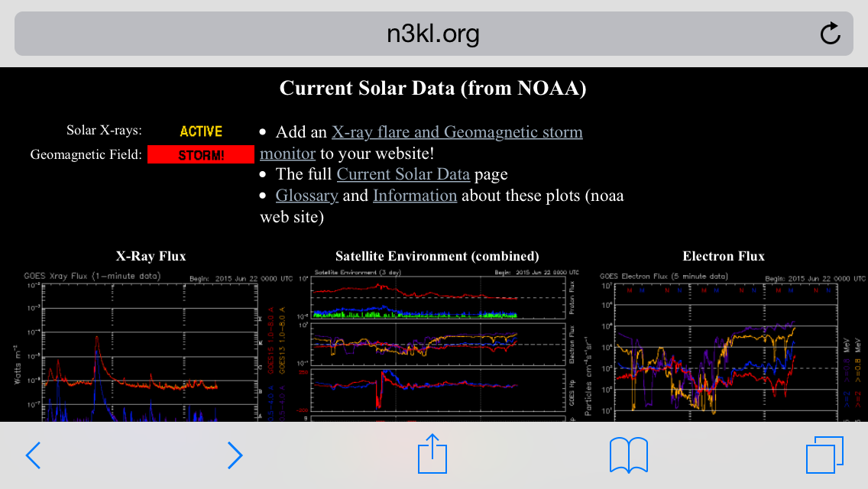Open the X-Ray Flux plot image

click(151, 345)
